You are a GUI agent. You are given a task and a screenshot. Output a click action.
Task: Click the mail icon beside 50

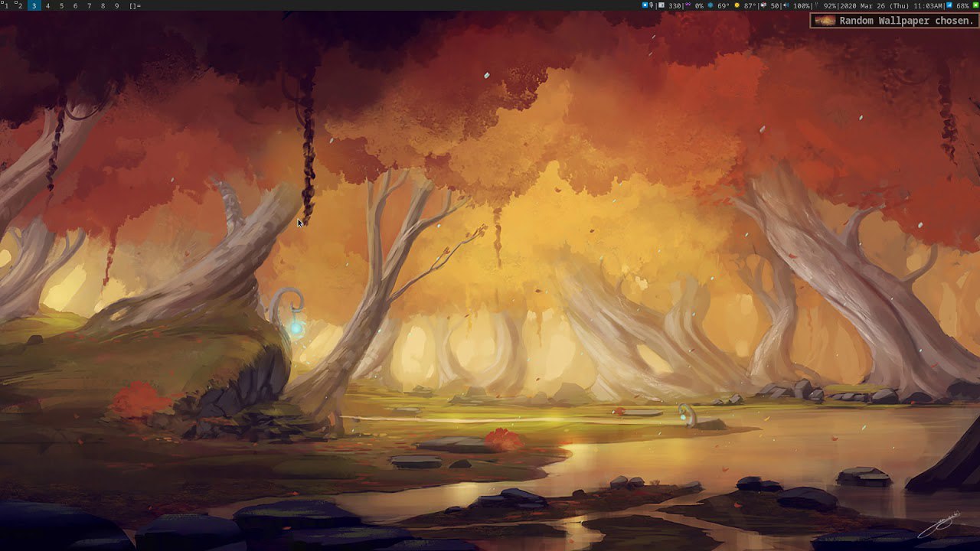[763, 5]
